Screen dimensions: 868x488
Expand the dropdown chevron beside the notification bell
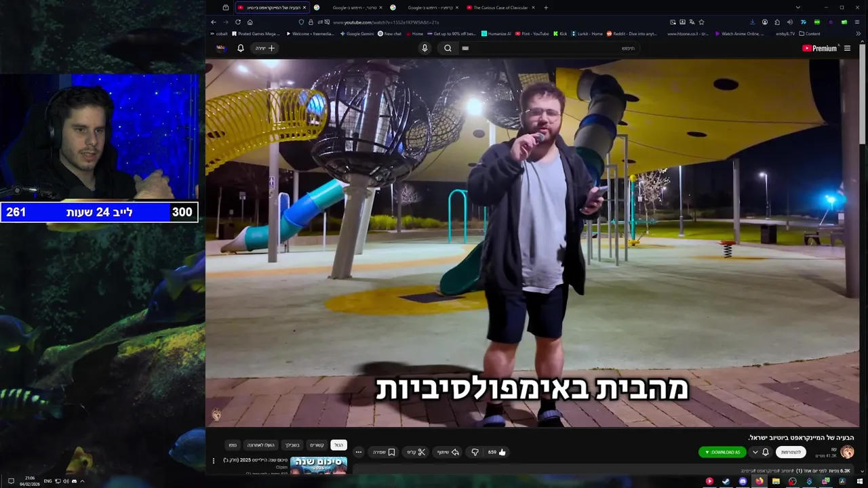pyautogui.click(x=755, y=452)
